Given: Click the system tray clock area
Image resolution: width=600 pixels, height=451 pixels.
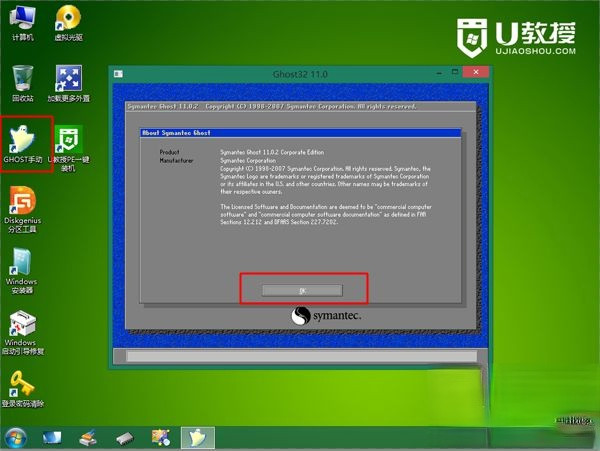Looking at the screenshot, I should tap(574, 422).
